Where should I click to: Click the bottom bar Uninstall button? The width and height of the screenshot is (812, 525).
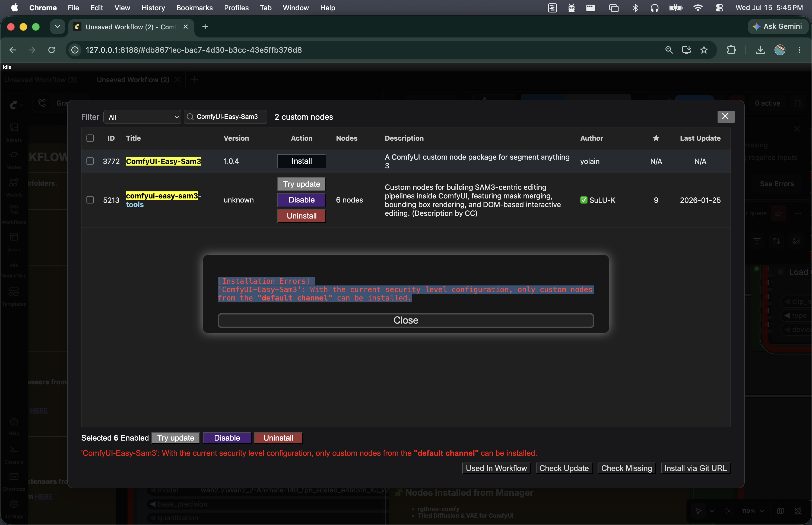278,438
